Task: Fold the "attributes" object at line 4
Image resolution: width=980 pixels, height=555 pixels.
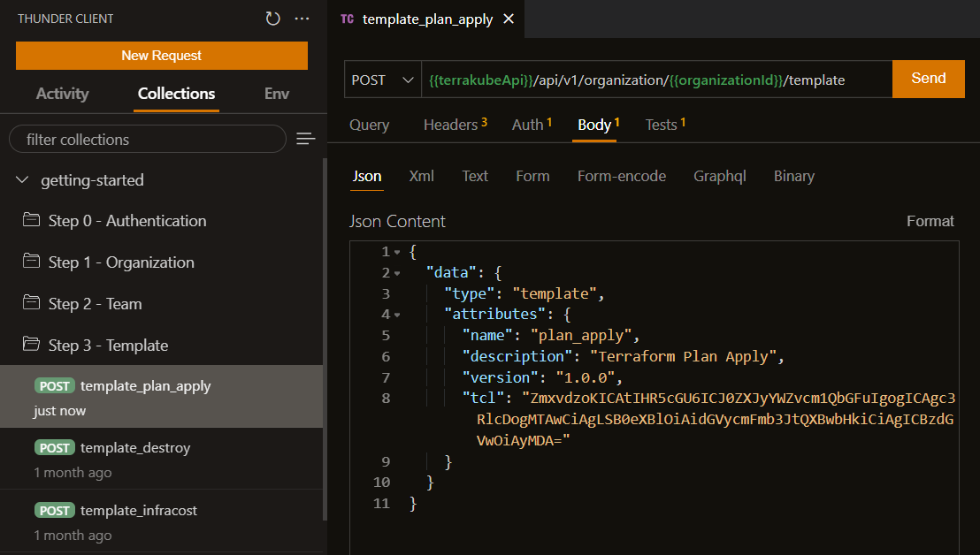Action: click(397, 315)
